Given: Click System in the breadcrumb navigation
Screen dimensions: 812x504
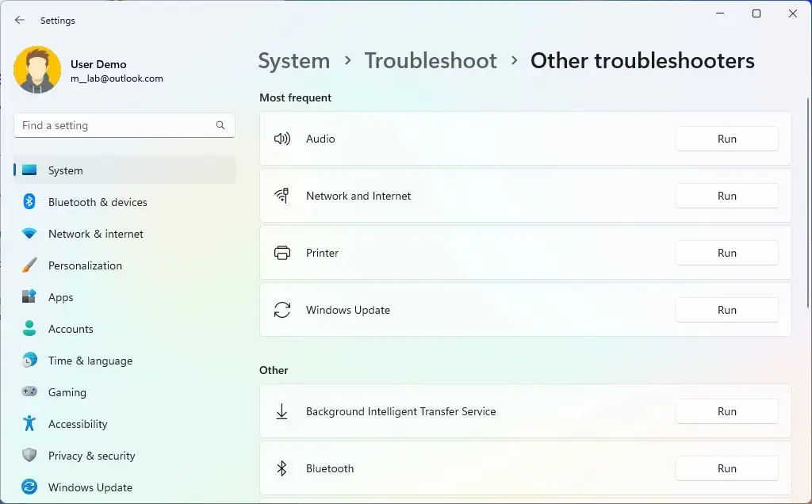Looking at the screenshot, I should click(x=294, y=60).
